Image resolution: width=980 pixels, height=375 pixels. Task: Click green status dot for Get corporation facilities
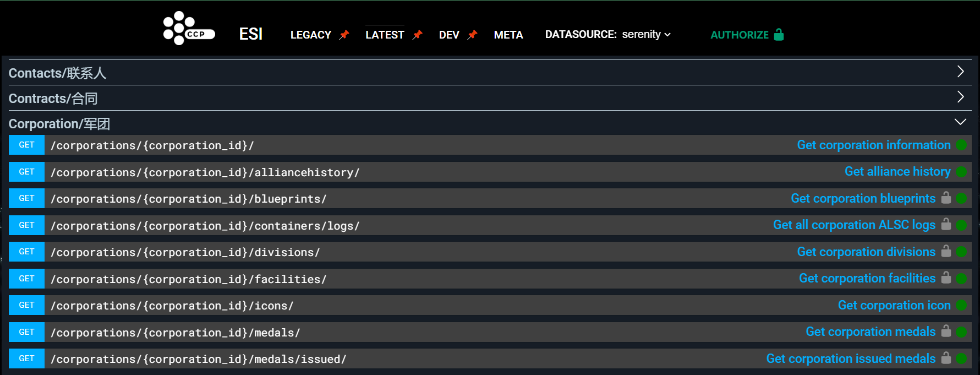click(961, 279)
